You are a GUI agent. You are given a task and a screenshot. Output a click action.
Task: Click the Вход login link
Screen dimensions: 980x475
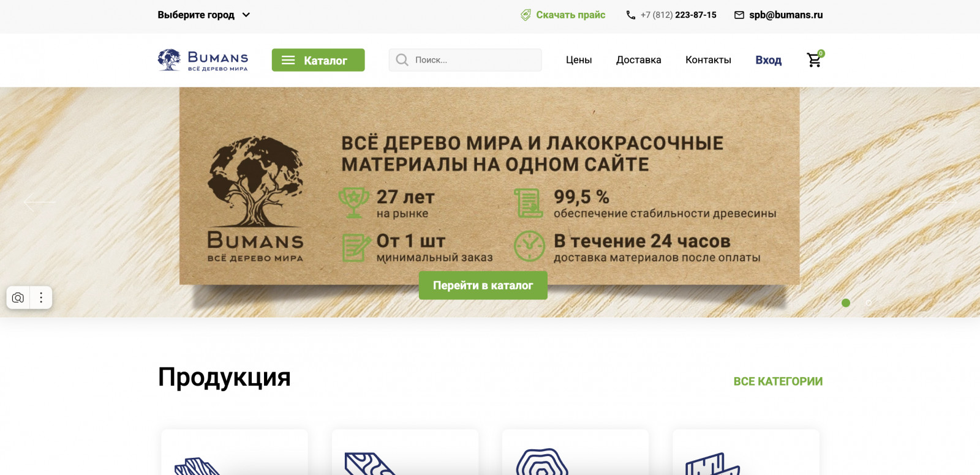(768, 60)
